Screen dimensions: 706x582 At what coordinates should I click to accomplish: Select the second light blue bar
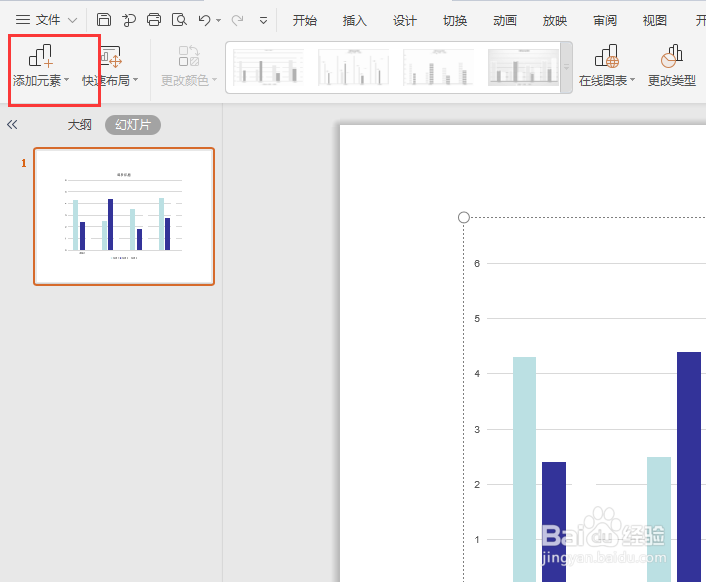659,519
